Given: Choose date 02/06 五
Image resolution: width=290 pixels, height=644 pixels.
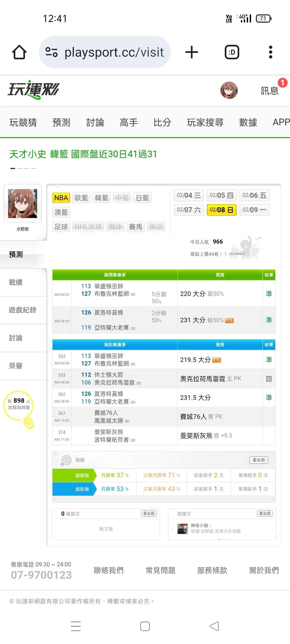Looking at the screenshot, I should (254, 195).
